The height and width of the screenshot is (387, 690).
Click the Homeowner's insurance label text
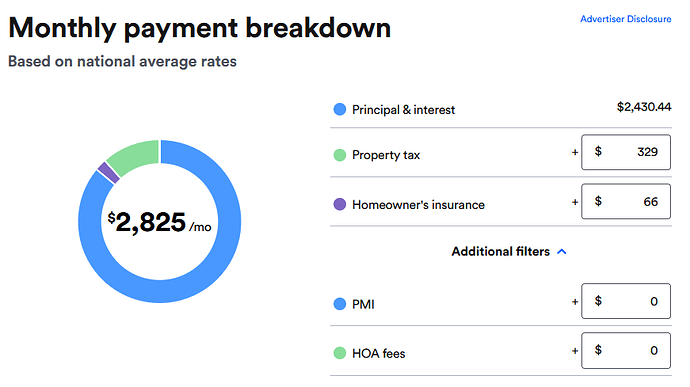[x=418, y=205]
